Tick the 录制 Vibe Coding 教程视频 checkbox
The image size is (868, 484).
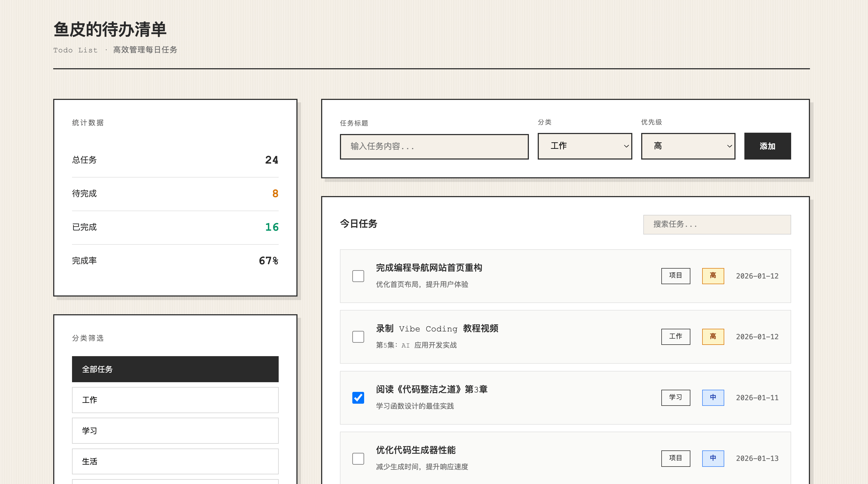click(x=358, y=337)
